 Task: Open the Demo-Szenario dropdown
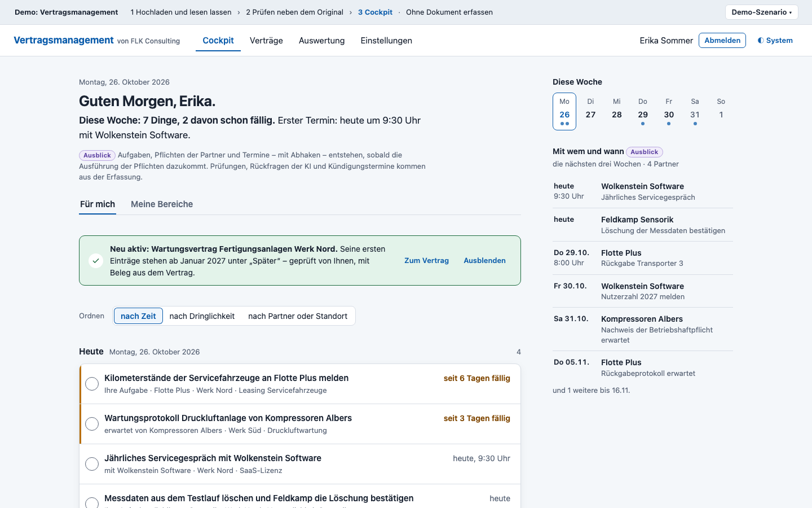761,12
